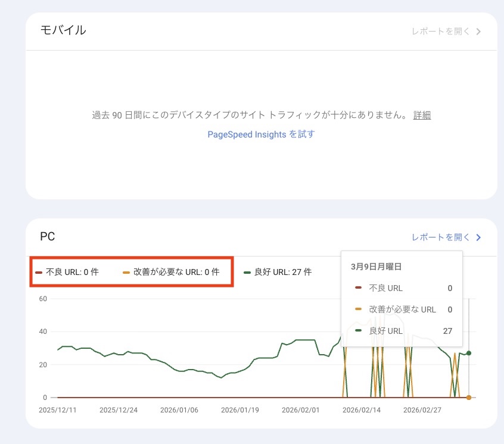
Task: Expand the モバイル report via its chevron
Action: tap(478, 31)
